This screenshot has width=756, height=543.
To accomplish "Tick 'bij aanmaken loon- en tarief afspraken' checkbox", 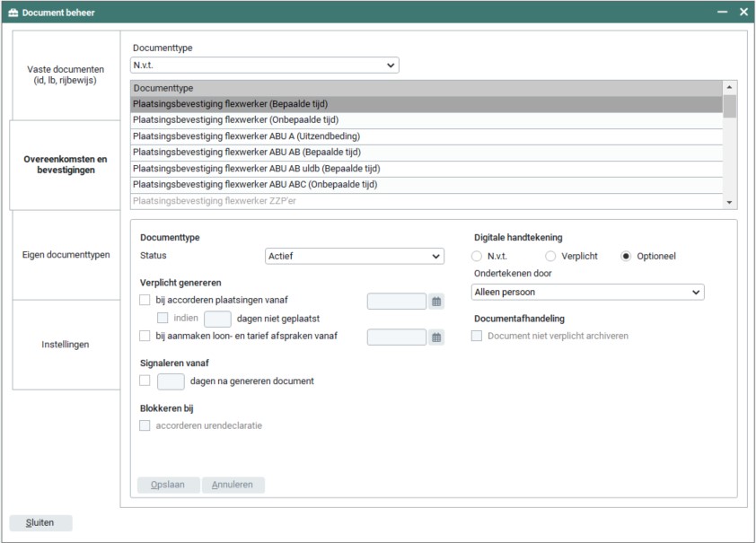I will coord(145,337).
